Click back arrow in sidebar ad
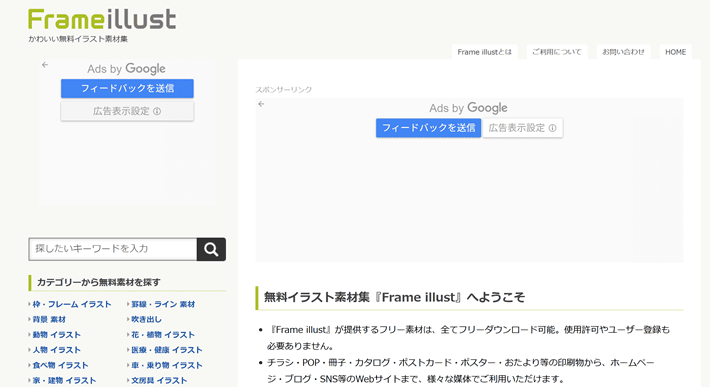 coord(45,65)
